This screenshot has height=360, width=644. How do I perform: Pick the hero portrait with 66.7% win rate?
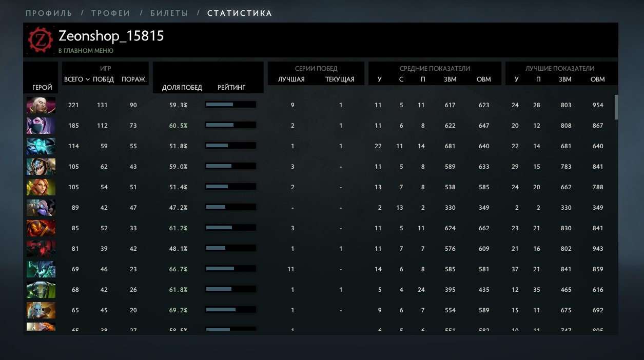41,269
